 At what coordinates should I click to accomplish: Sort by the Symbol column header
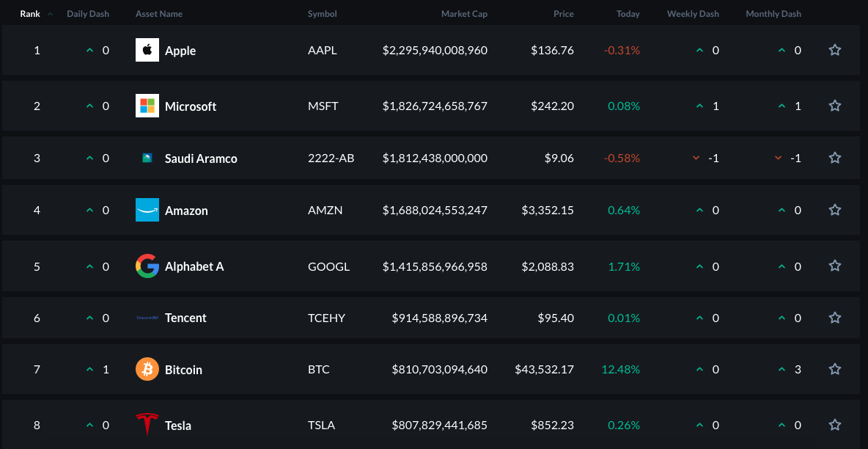coord(322,14)
